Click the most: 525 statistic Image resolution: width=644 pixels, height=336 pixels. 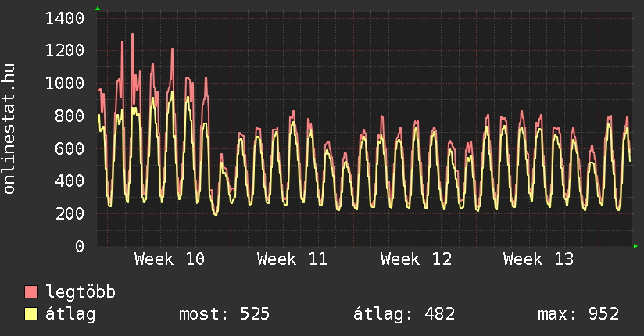(x=224, y=315)
